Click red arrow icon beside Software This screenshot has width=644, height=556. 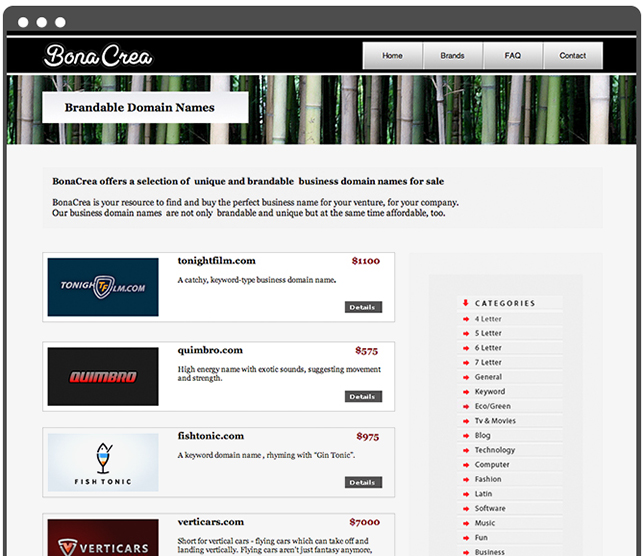(466, 509)
